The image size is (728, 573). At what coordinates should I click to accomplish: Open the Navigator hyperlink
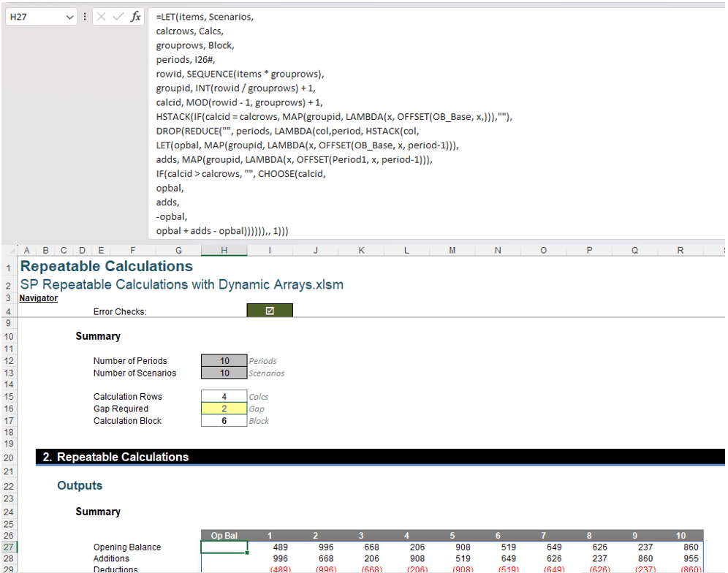point(38,298)
